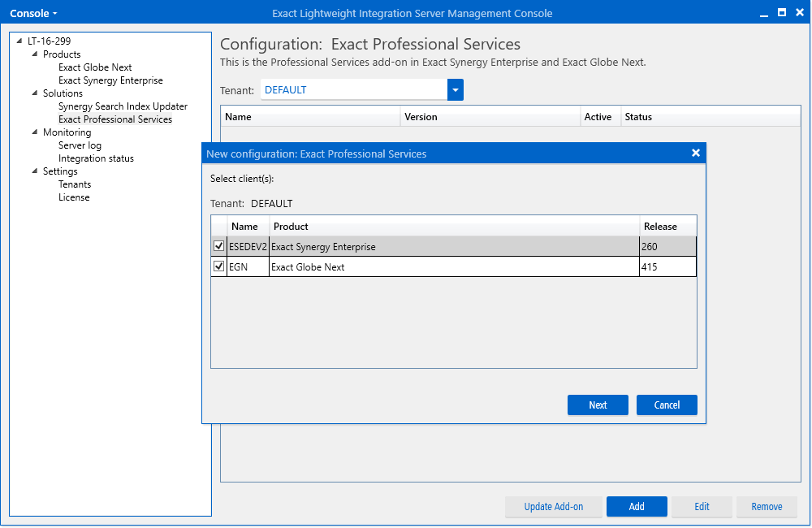
Task: Open the Tenant dropdown arrow
Action: tap(456, 90)
